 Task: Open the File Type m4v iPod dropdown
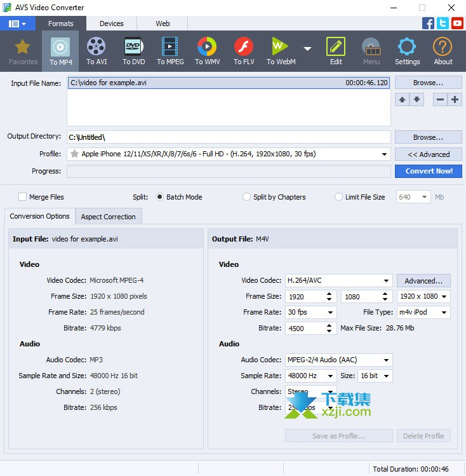click(x=423, y=312)
